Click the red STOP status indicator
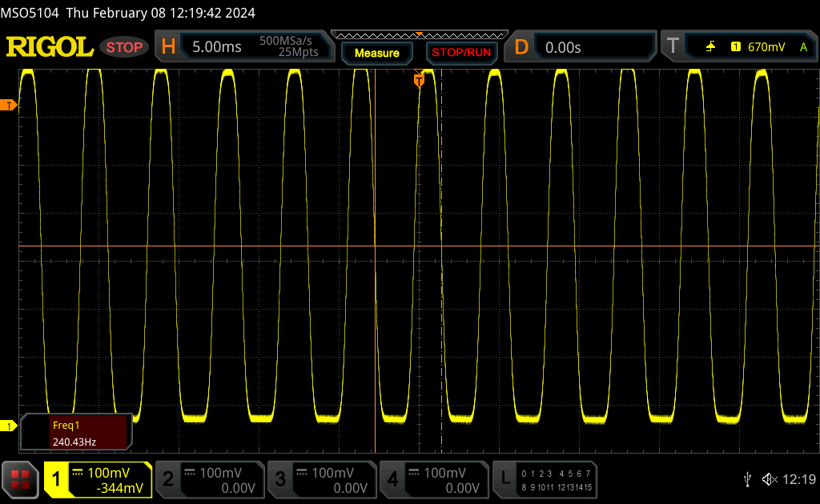The image size is (820, 504). point(124,47)
